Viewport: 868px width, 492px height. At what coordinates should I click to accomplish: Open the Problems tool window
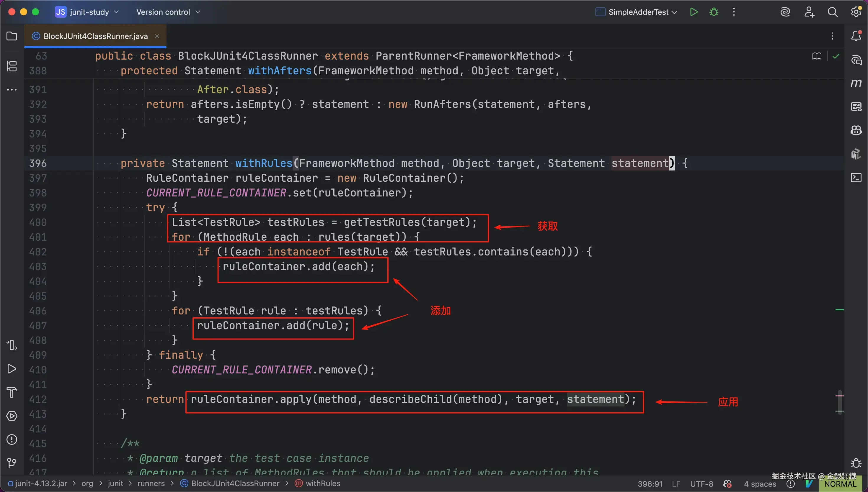click(12, 439)
